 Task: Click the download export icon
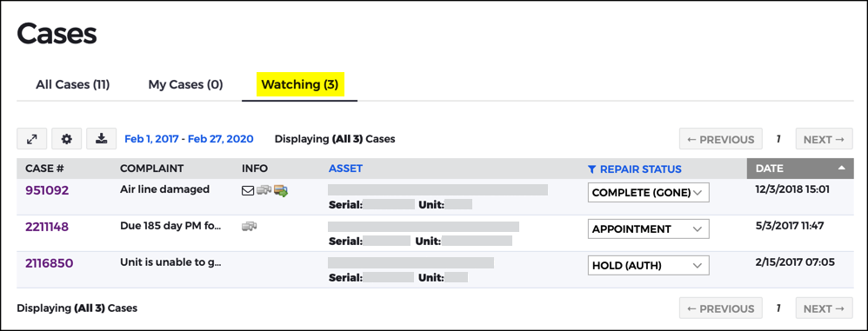pos(101,139)
